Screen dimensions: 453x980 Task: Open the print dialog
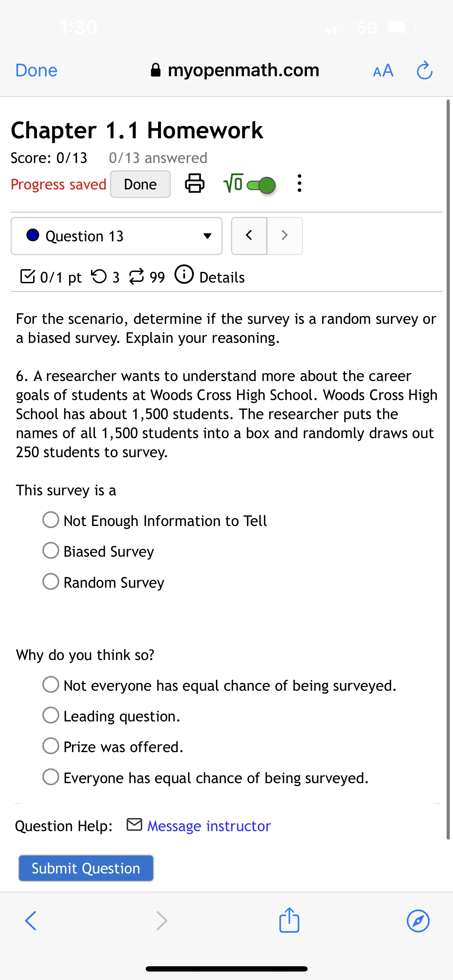coord(195,184)
